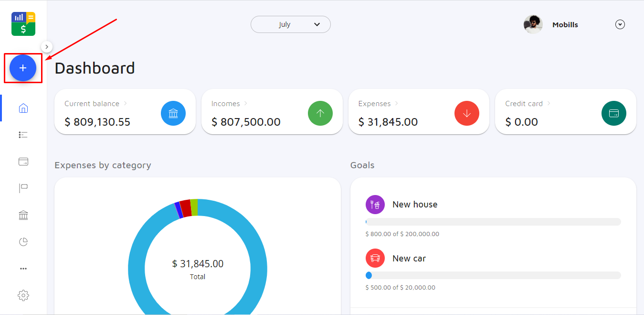Expand the sidebar with the arrow toggle
Image resolution: width=644 pixels, height=315 pixels.
[x=46, y=46]
